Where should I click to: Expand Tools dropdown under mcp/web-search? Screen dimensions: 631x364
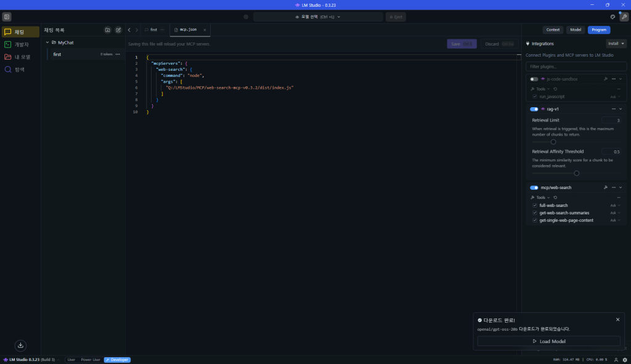(540, 198)
